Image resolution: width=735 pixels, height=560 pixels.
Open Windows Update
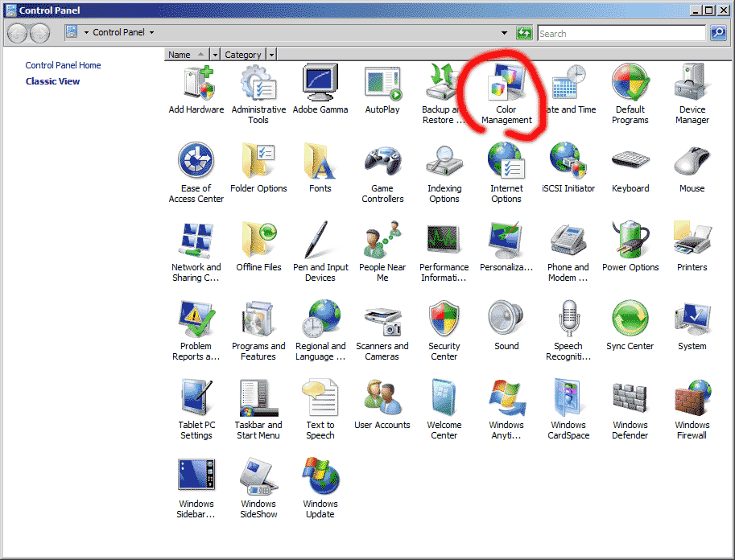pyautogui.click(x=320, y=488)
